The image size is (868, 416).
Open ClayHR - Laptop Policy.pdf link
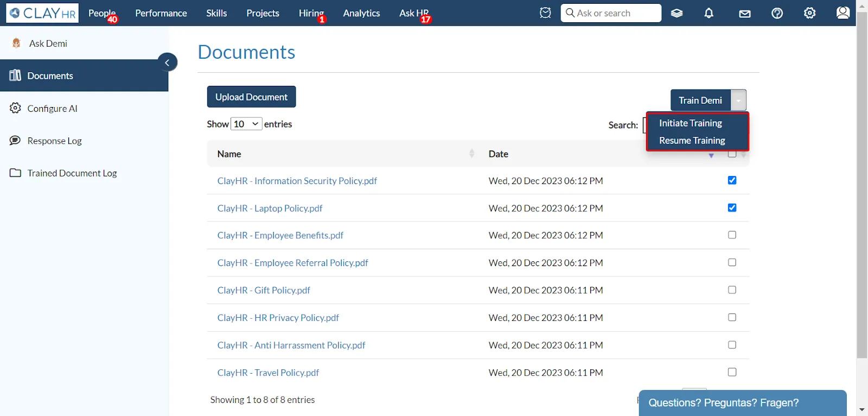270,208
